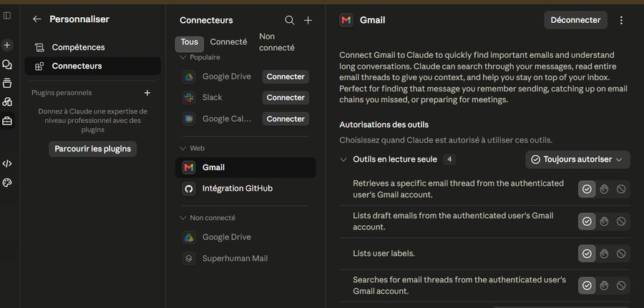Switch to the Non connecté filter tab

tap(277, 42)
